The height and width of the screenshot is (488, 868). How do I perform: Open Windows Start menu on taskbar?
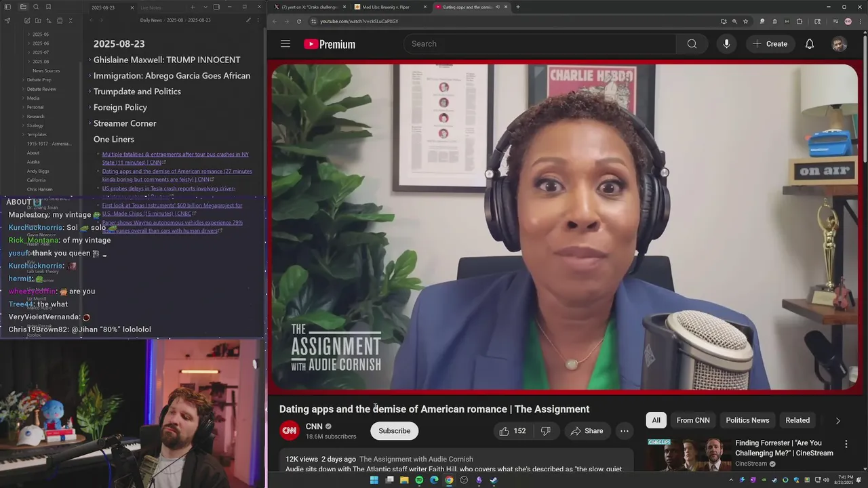(x=374, y=480)
